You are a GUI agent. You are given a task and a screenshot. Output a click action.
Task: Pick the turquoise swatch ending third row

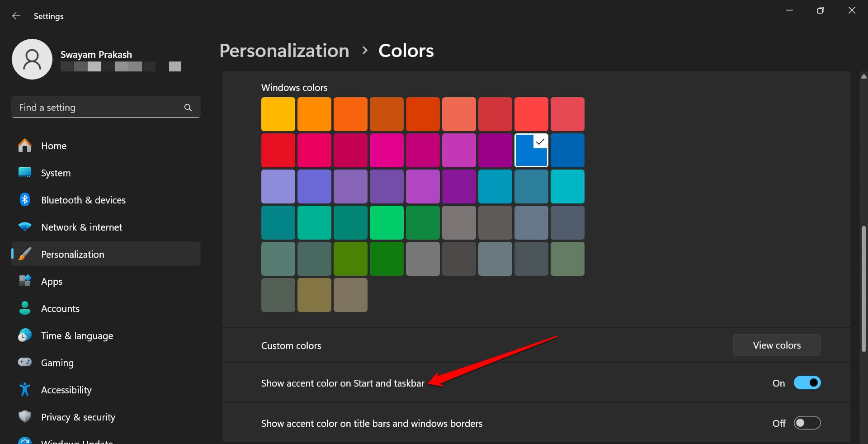(x=567, y=186)
